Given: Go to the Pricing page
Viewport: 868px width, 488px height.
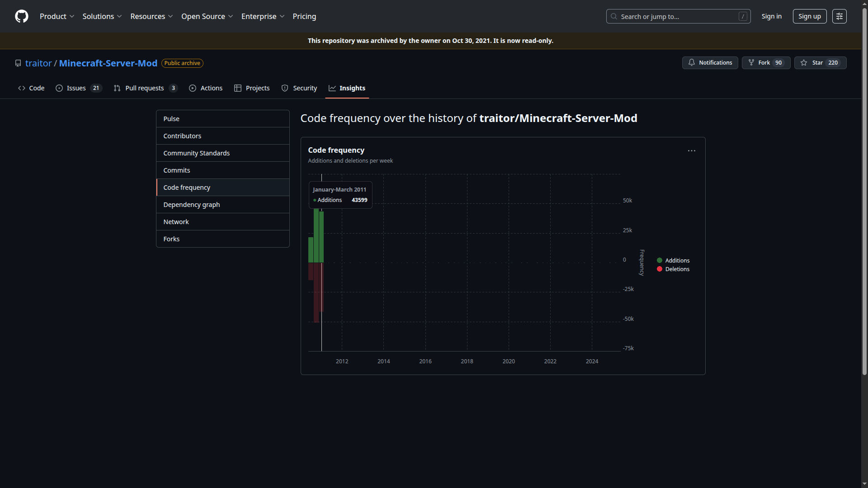Looking at the screenshot, I should [304, 16].
